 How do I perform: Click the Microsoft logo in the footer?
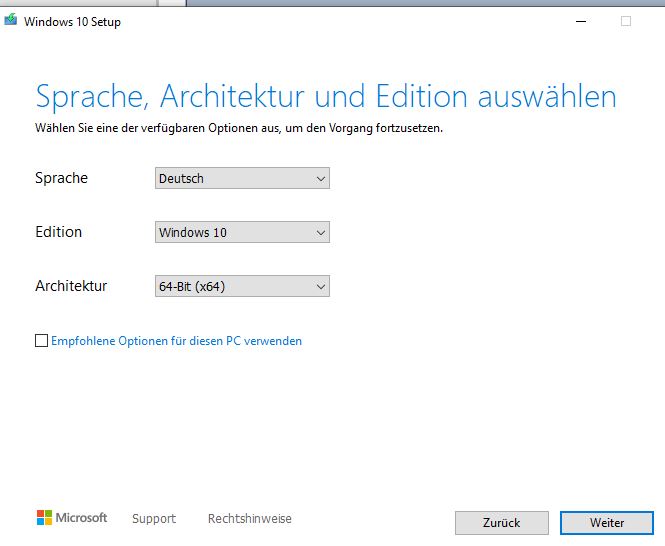[x=72, y=518]
